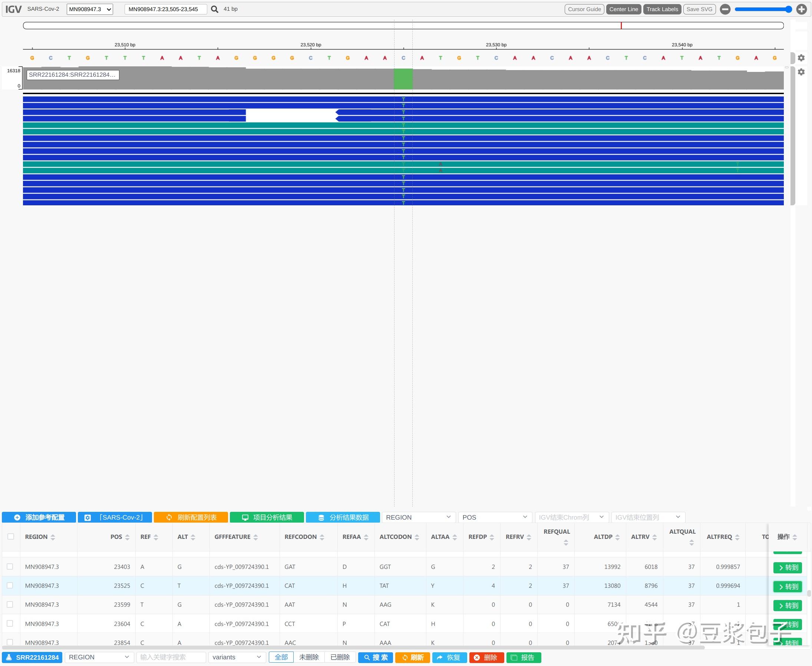The width and height of the screenshot is (812, 666).
Task: Toggle the Track Labels option
Action: click(662, 9)
